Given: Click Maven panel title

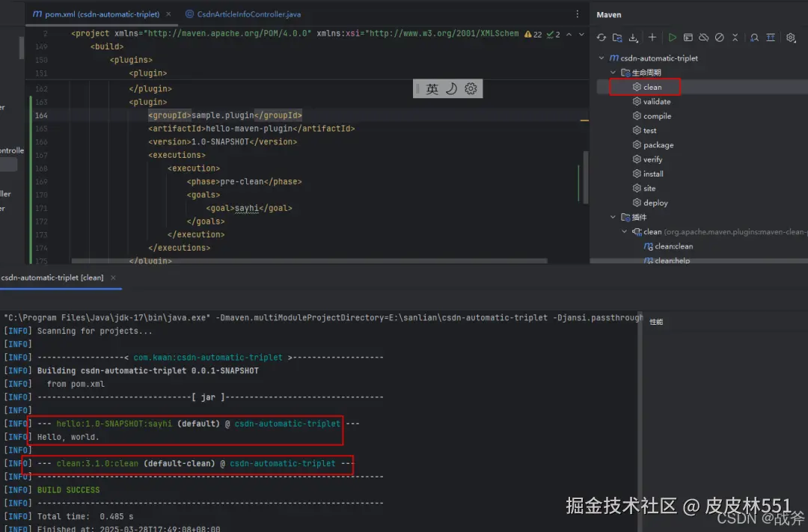Looking at the screenshot, I should (608, 15).
